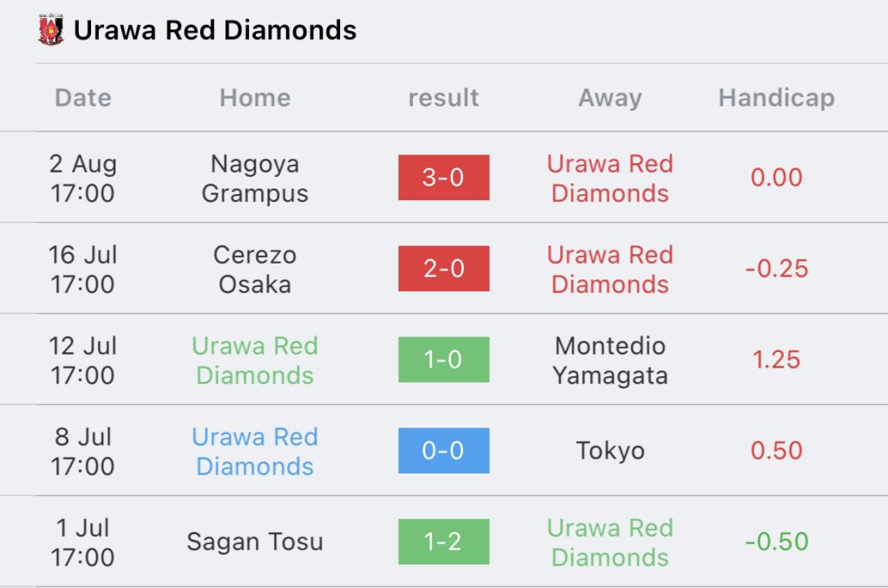Select the Date column header
This screenshot has height=588, width=888.
coord(83,97)
